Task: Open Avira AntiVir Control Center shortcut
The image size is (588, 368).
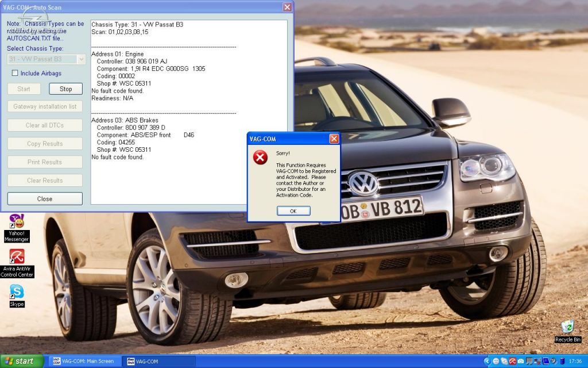Action: point(17,263)
